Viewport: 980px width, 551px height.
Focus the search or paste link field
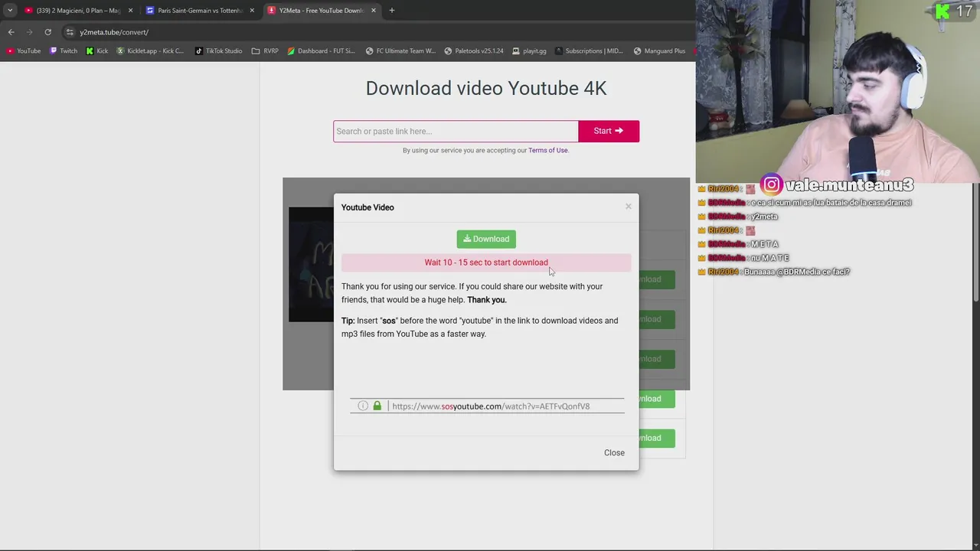456,131
